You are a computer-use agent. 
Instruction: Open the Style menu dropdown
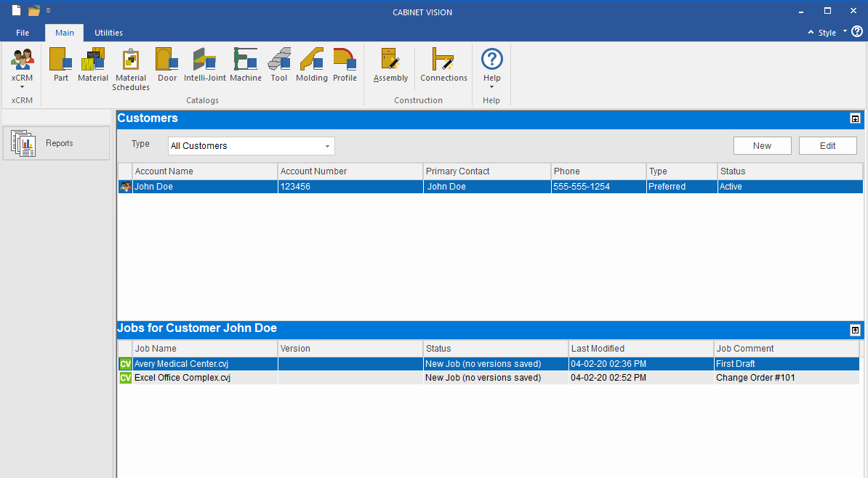[x=845, y=31]
